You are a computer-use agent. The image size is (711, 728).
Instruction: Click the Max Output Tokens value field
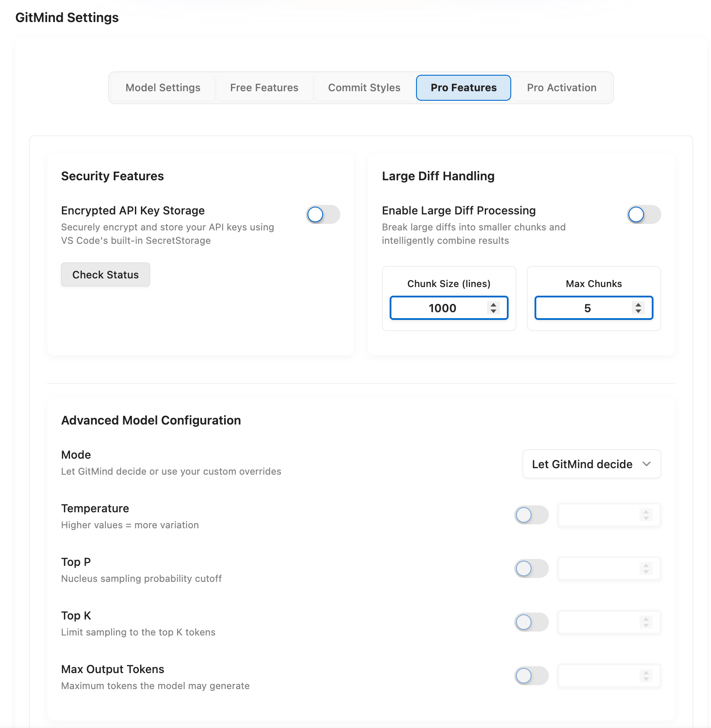click(609, 676)
